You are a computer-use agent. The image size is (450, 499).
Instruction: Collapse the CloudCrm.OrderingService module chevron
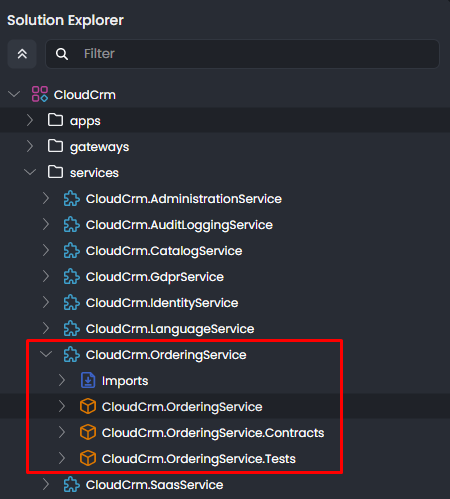tap(46, 354)
